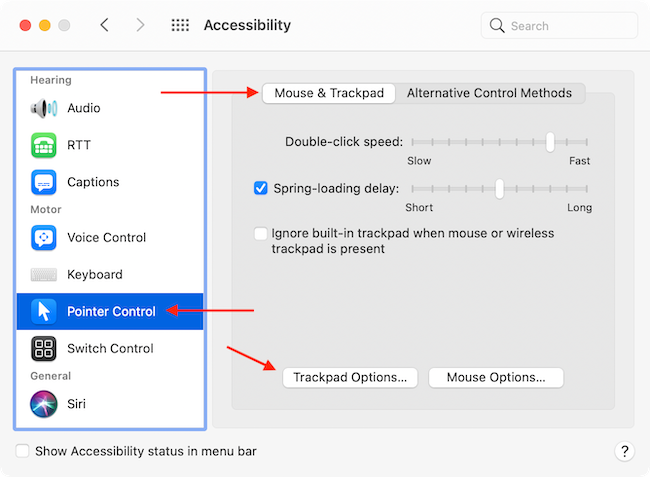The height and width of the screenshot is (477, 650).
Task: Switch to Mouse & Trackpad tab
Action: (329, 93)
